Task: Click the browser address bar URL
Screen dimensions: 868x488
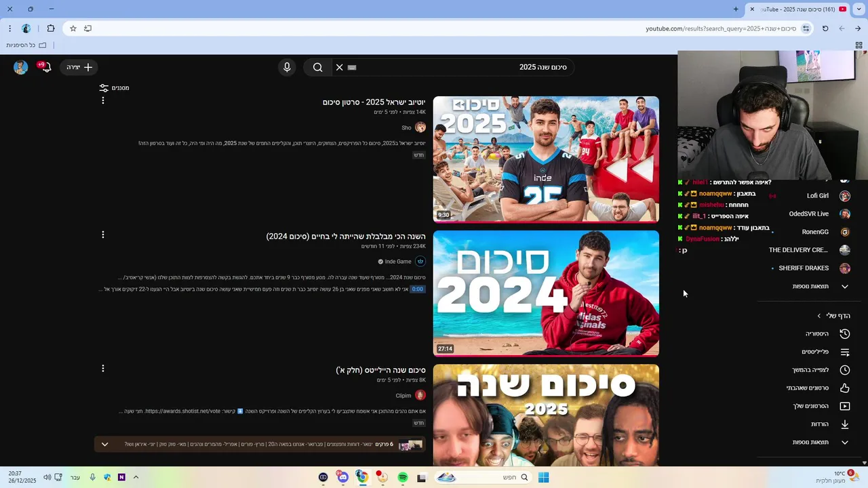Action: pyautogui.click(x=721, y=28)
